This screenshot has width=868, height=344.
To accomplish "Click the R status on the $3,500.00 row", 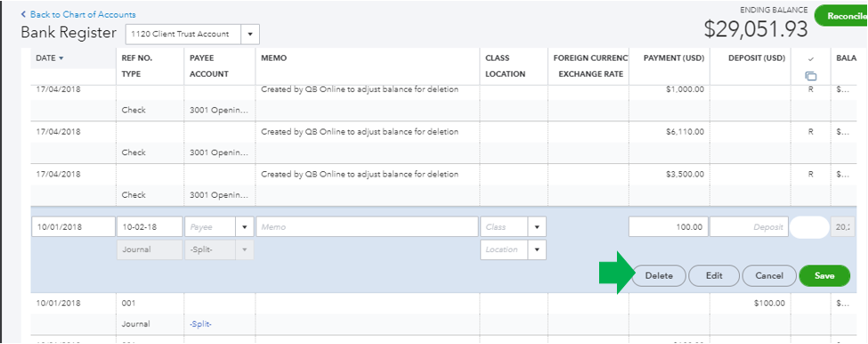I will [x=810, y=174].
